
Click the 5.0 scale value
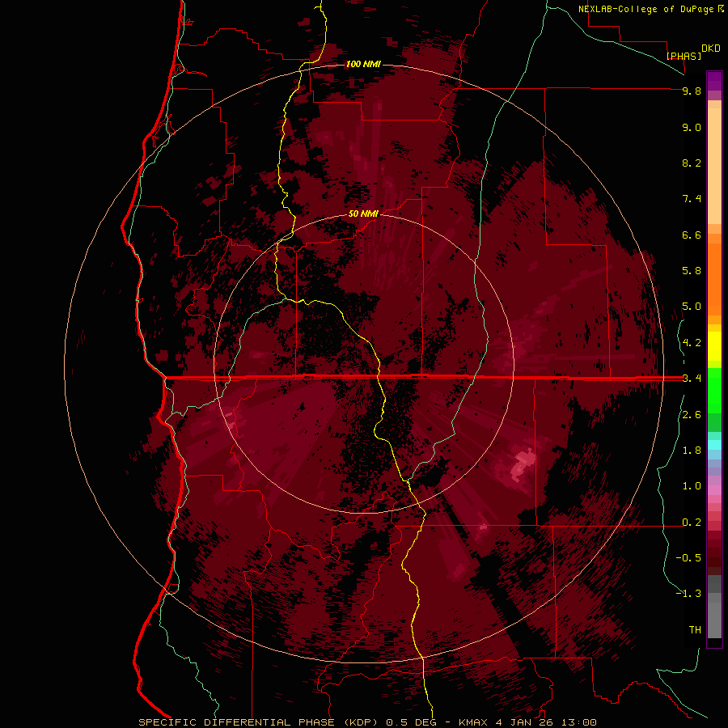pos(692,307)
